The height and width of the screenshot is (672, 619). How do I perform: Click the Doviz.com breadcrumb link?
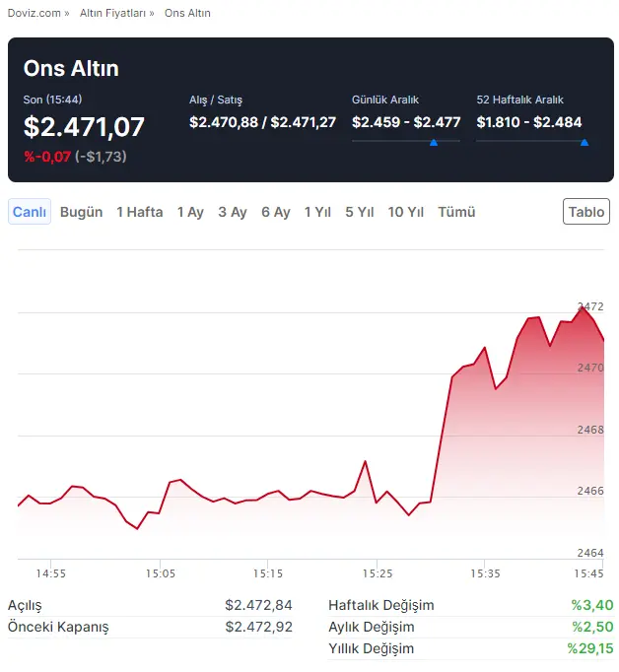(x=34, y=13)
